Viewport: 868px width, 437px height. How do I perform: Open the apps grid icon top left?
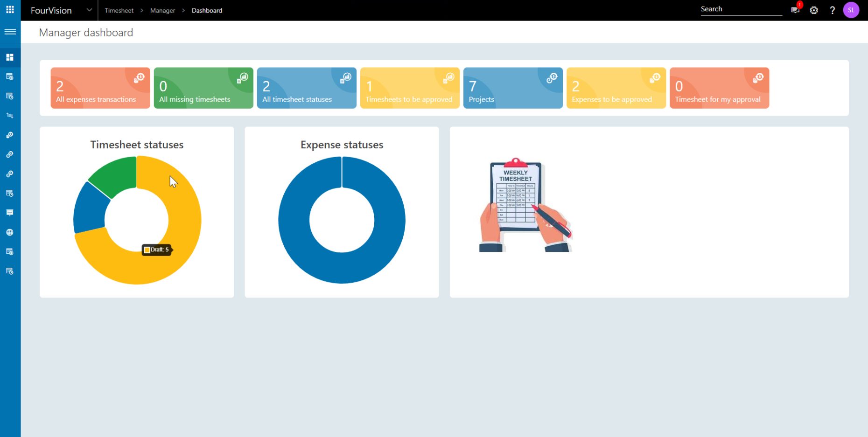point(10,9)
